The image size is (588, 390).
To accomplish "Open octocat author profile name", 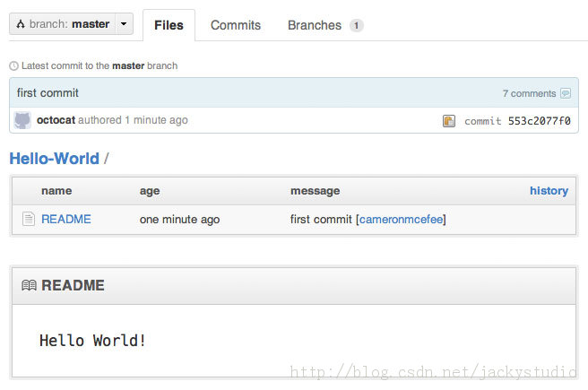I will point(56,120).
